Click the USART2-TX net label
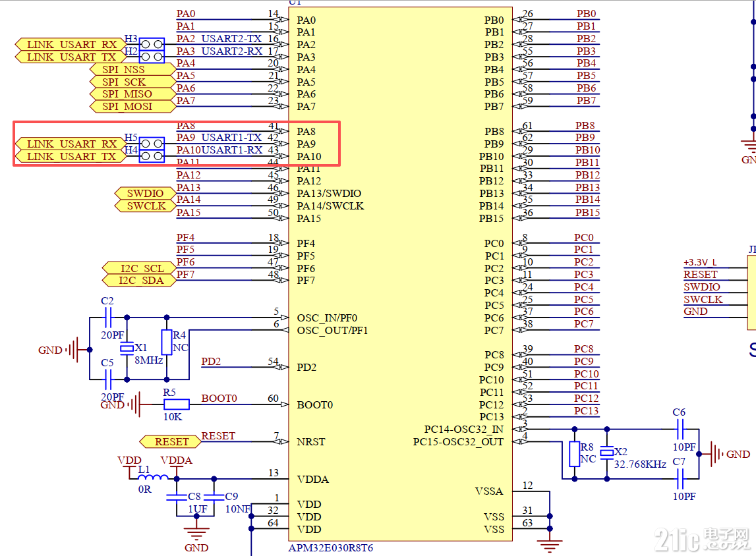 pyautogui.click(x=231, y=39)
